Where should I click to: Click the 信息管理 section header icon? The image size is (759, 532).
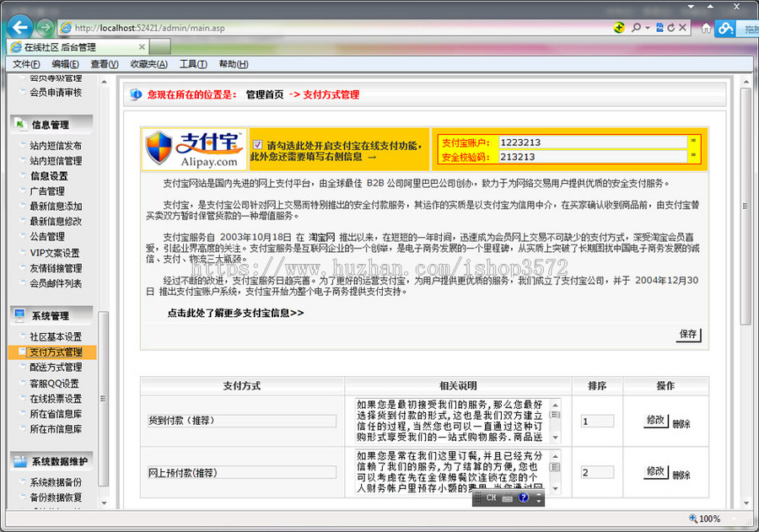pos(19,124)
